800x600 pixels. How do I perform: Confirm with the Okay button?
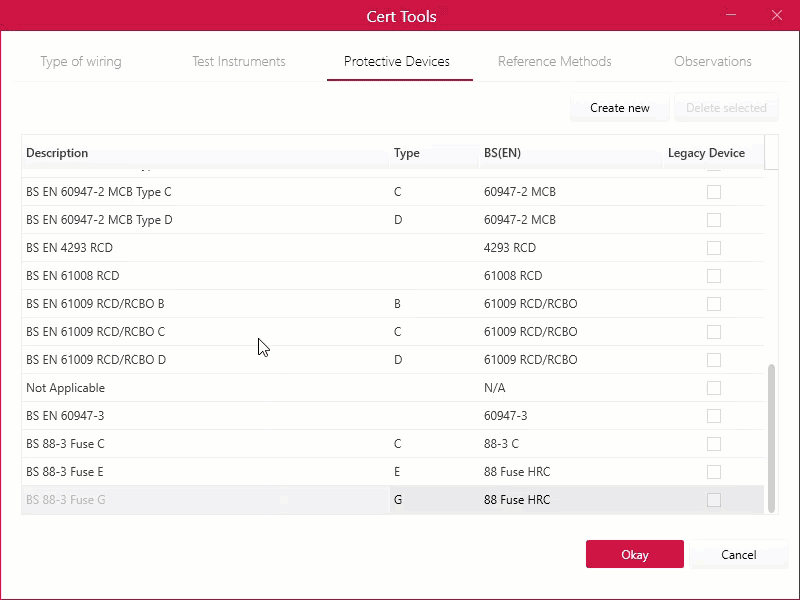coord(635,554)
